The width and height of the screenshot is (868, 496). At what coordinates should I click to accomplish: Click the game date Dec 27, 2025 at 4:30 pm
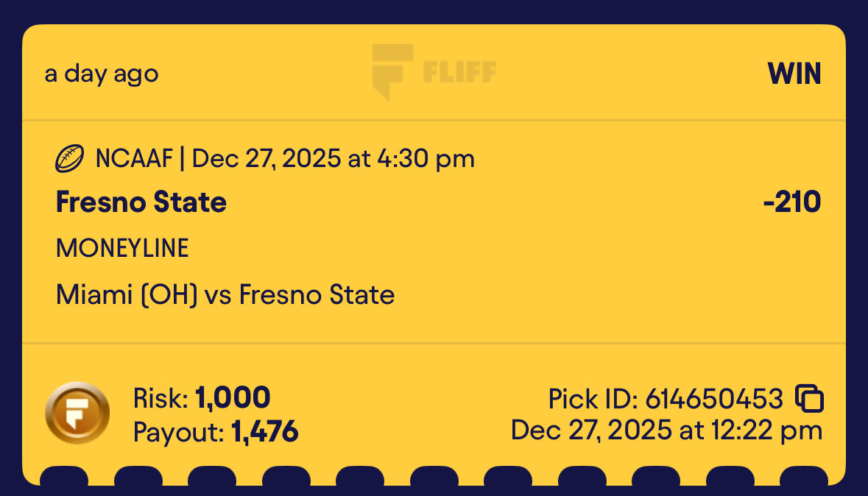[334, 159]
